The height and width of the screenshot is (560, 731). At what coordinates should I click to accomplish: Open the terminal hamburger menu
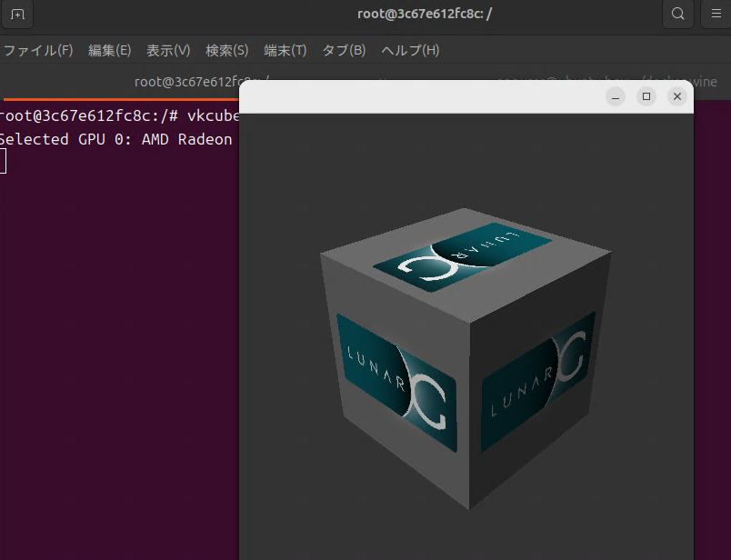tap(715, 15)
